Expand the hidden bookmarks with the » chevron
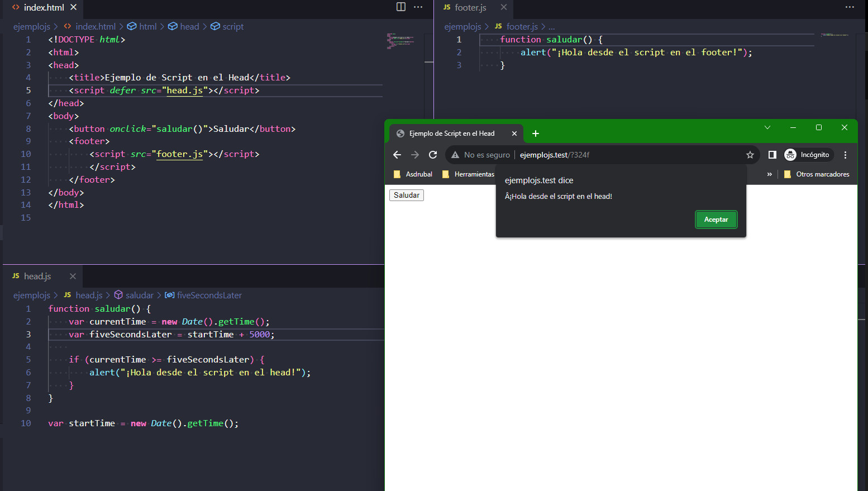This screenshot has width=868, height=491. [770, 174]
